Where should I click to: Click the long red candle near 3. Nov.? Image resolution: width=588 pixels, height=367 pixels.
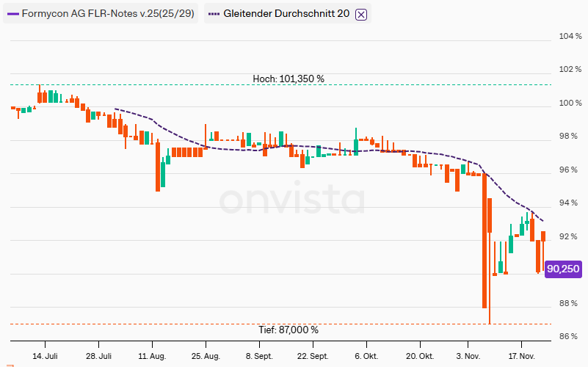coord(484,242)
